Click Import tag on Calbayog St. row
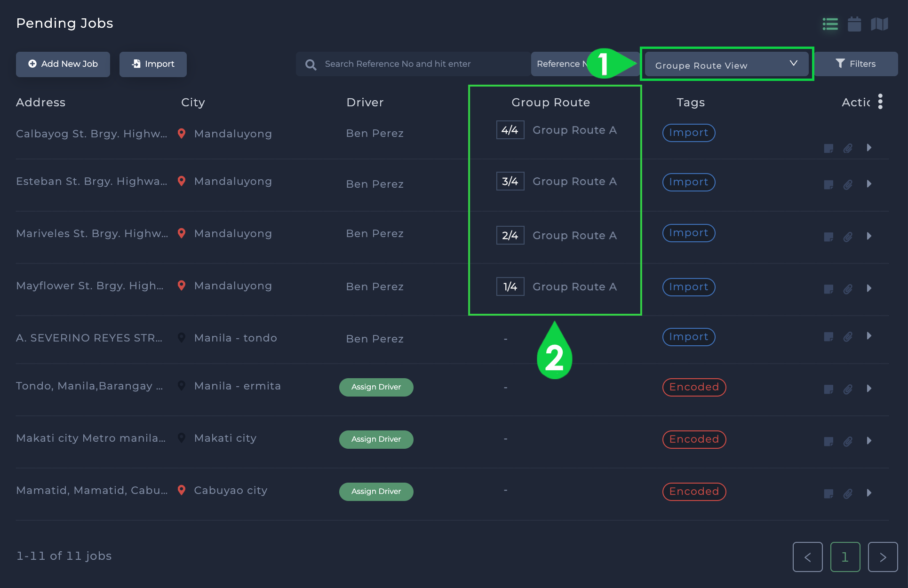This screenshot has width=908, height=588. click(689, 133)
